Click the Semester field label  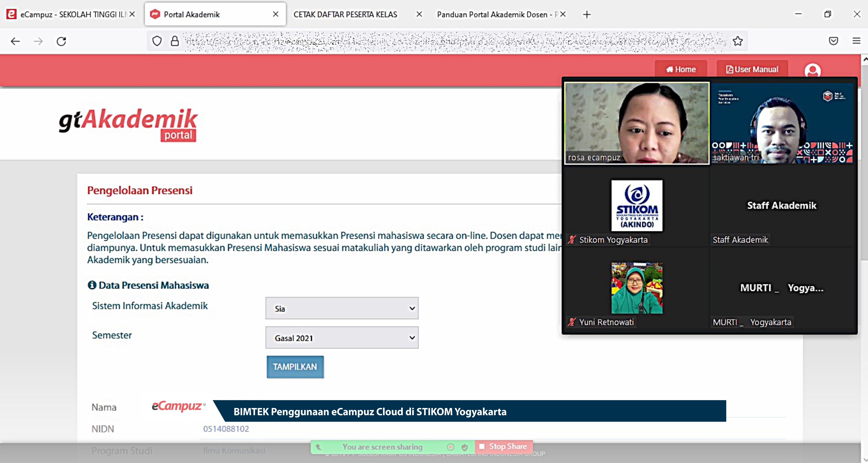pyautogui.click(x=112, y=335)
